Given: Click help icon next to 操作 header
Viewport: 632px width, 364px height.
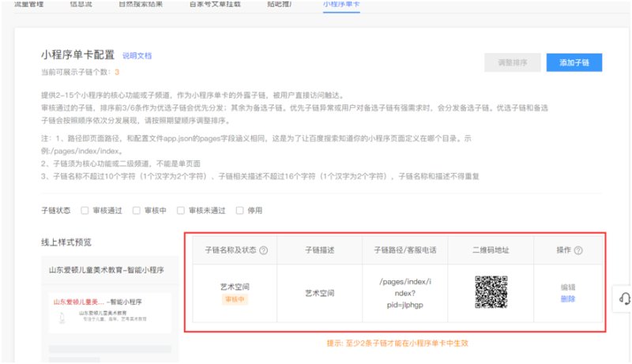Looking at the screenshot, I should (x=578, y=250).
